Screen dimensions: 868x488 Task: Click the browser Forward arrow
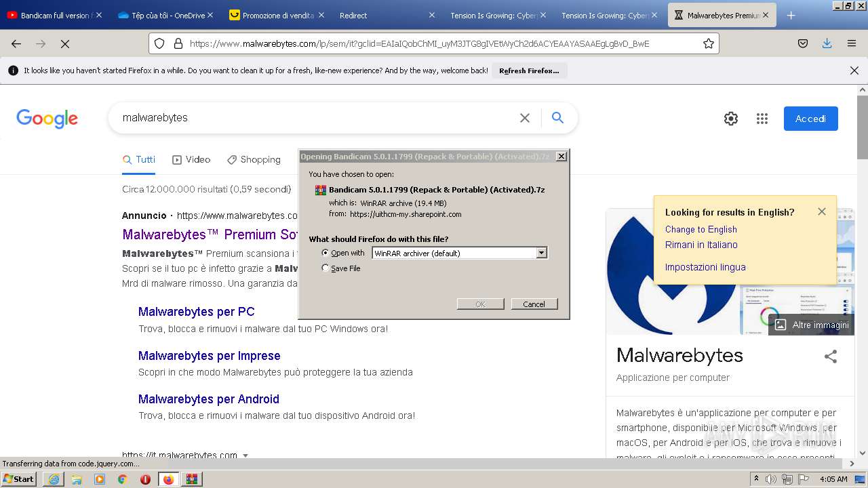click(41, 43)
